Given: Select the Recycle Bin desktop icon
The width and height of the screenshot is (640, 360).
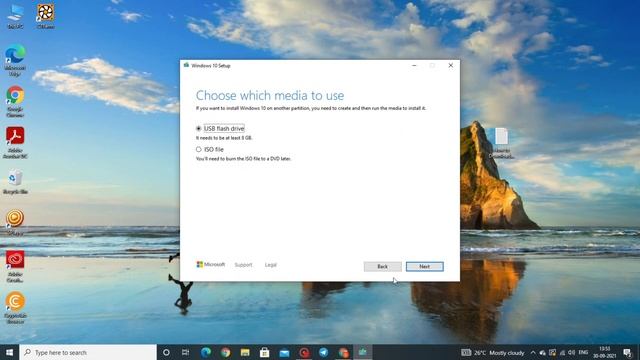Looking at the screenshot, I should point(15,182).
